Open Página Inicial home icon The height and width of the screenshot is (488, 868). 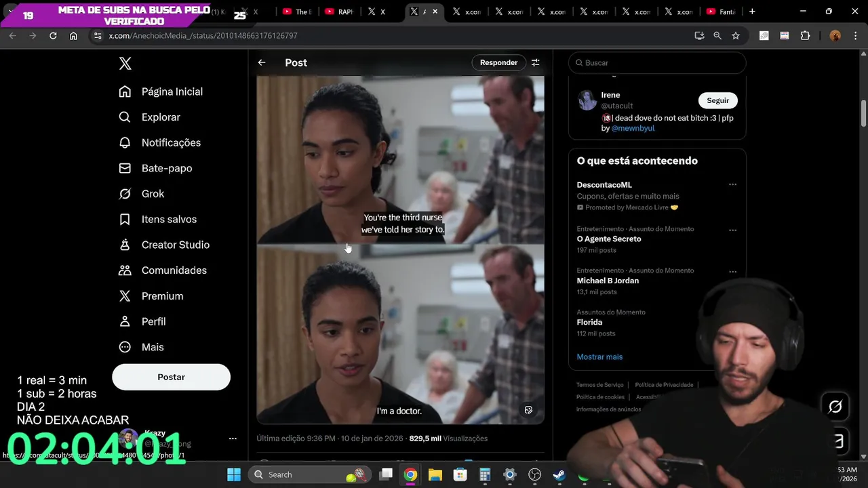click(125, 91)
